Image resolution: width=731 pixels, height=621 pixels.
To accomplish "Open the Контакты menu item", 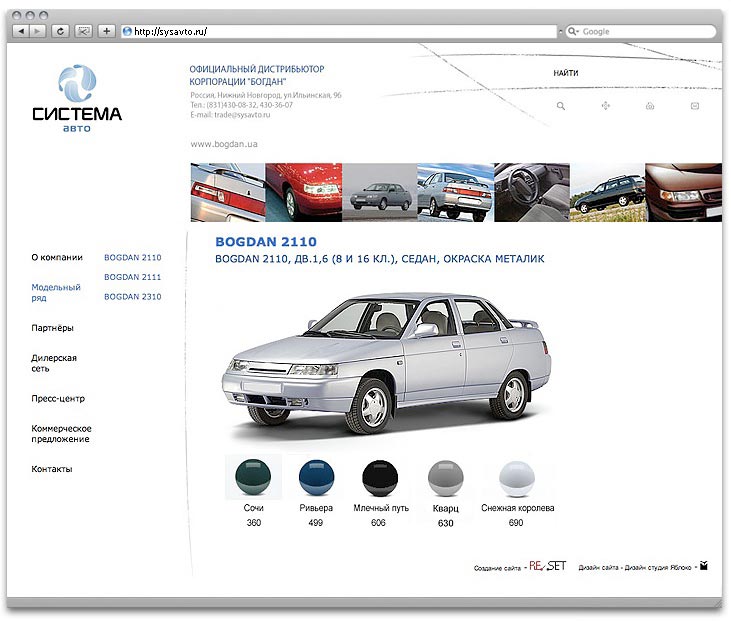I will coord(52,469).
